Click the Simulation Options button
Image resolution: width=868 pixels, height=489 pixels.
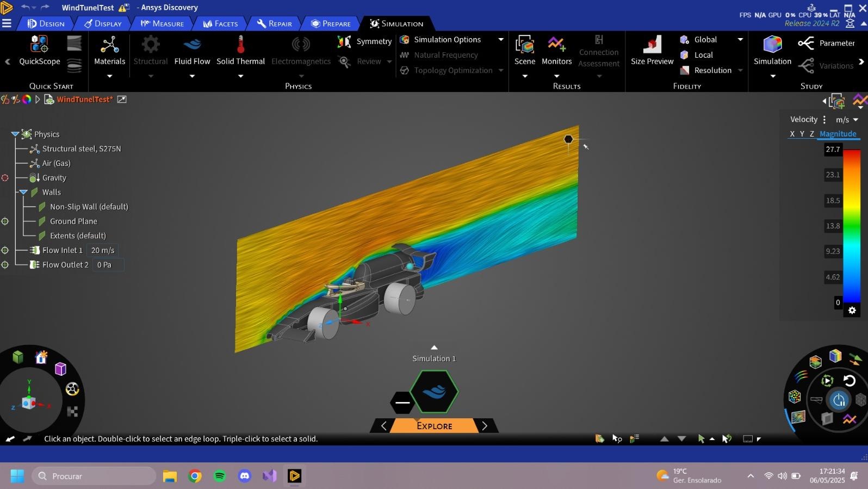pos(441,40)
